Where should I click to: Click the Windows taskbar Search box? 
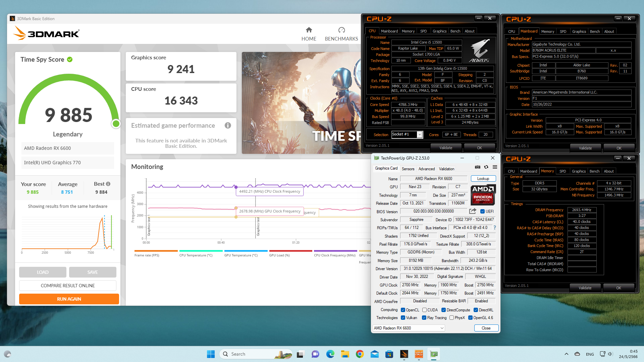[256, 354]
